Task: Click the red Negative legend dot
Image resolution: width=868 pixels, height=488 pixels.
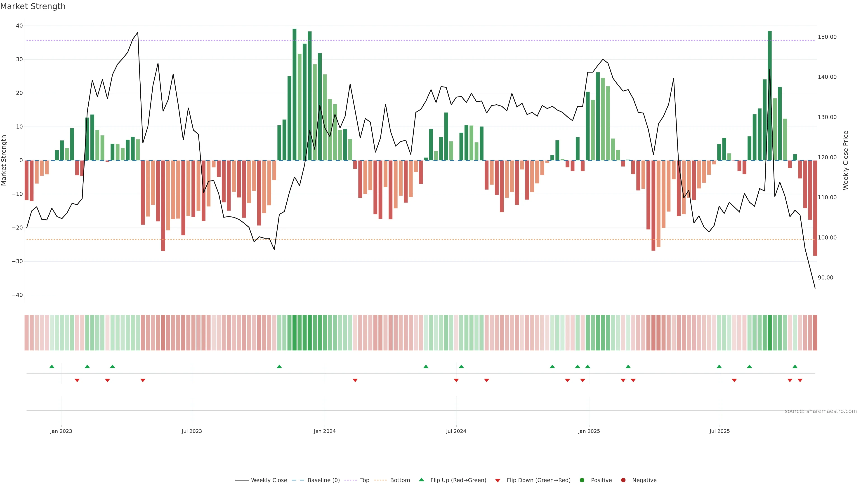Action: click(623, 480)
